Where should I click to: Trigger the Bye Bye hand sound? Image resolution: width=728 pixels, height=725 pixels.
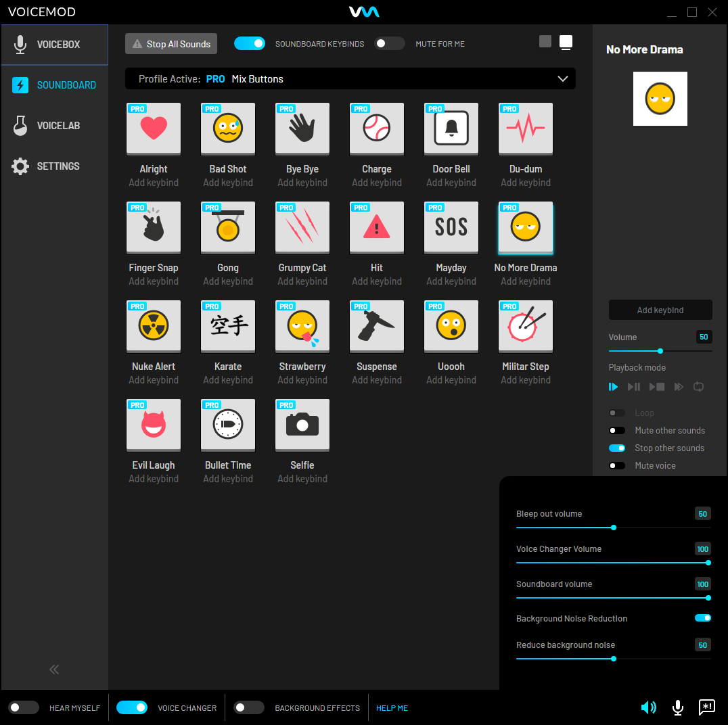(302, 128)
